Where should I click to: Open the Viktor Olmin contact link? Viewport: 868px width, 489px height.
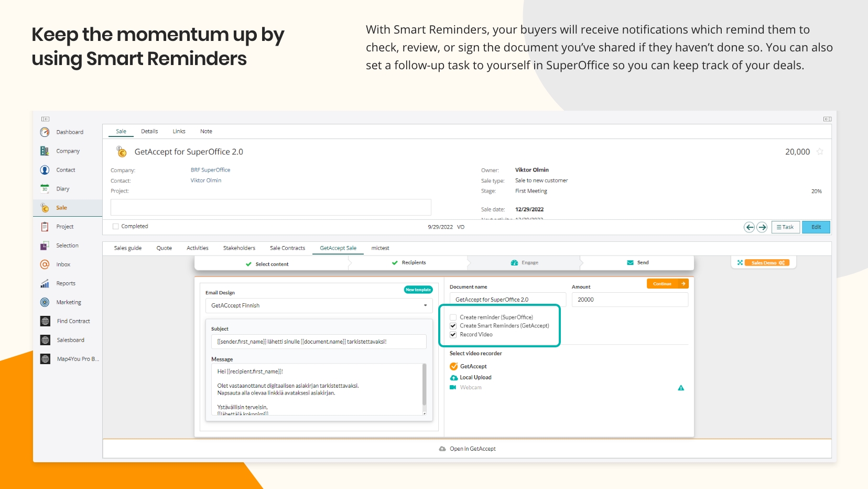(206, 180)
